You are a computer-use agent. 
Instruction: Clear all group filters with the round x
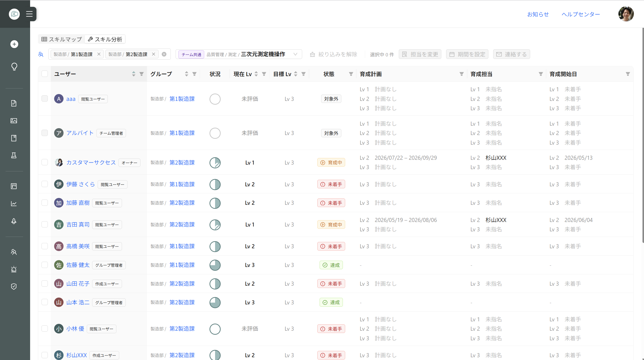pos(164,54)
